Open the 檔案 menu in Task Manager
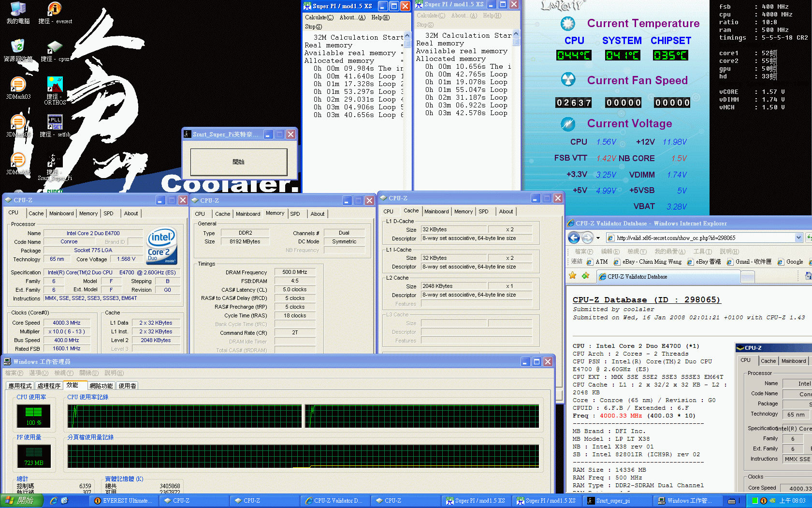The height and width of the screenshot is (508, 812). (x=14, y=373)
